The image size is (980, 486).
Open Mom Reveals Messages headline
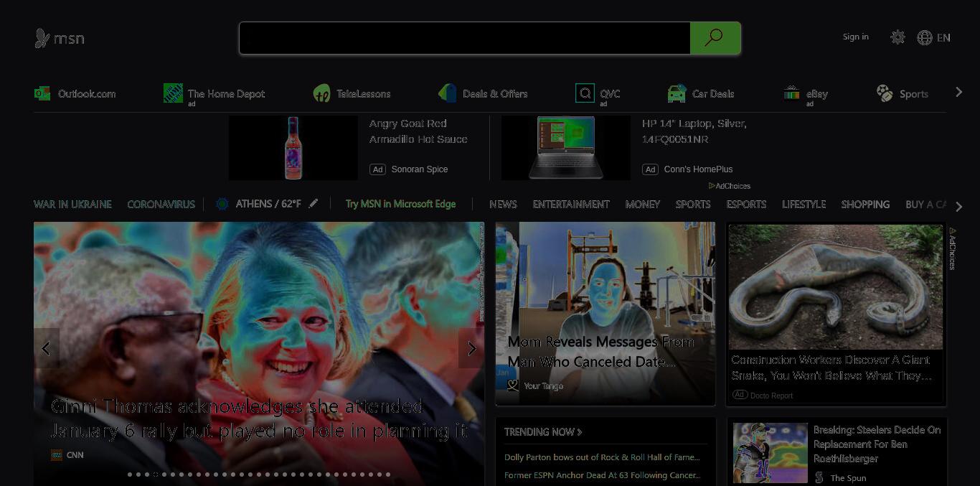pos(600,352)
